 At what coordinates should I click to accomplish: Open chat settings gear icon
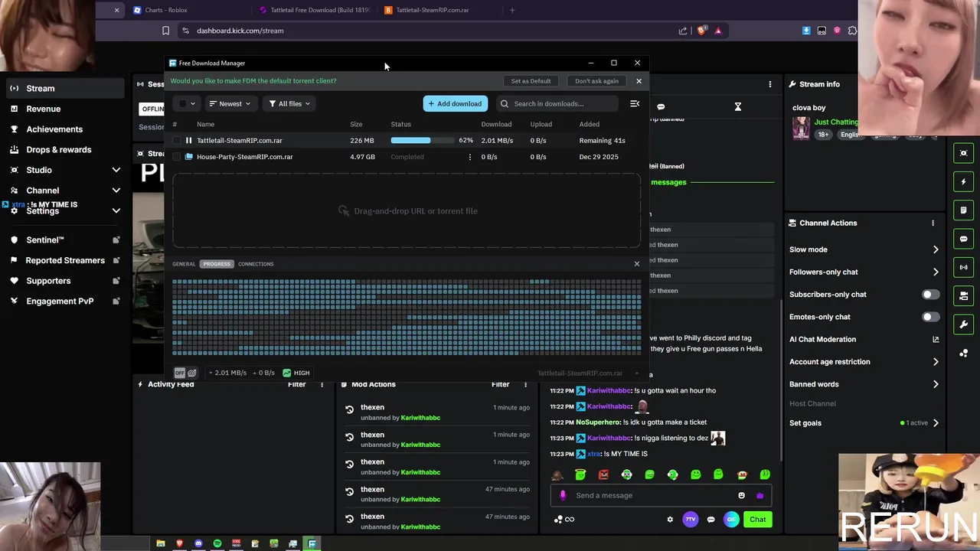pyautogui.click(x=670, y=520)
